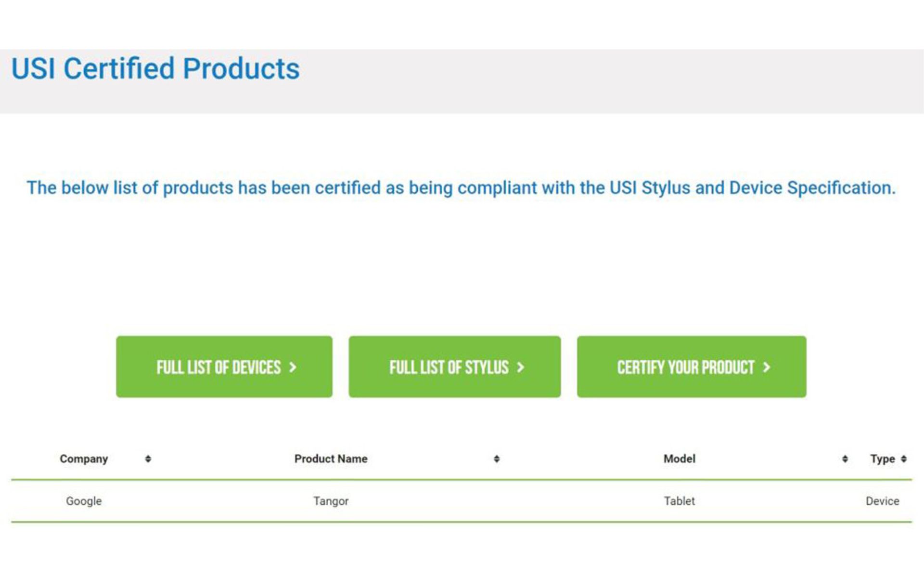Click the Certify Your Product button

click(x=692, y=367)
